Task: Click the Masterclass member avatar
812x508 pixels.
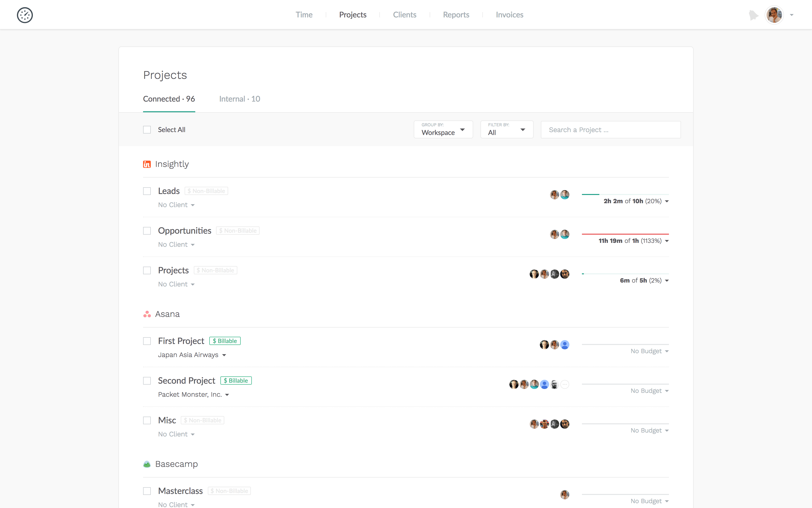Action: (x=565, y=494)
